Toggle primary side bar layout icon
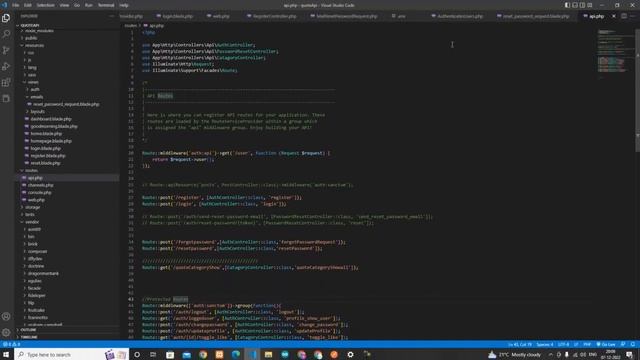 [x=567, y=5]
